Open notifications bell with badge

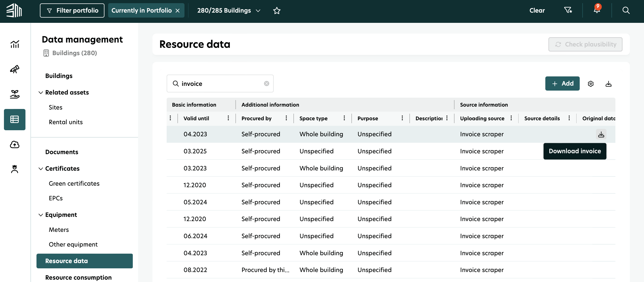tap(597, 11)
